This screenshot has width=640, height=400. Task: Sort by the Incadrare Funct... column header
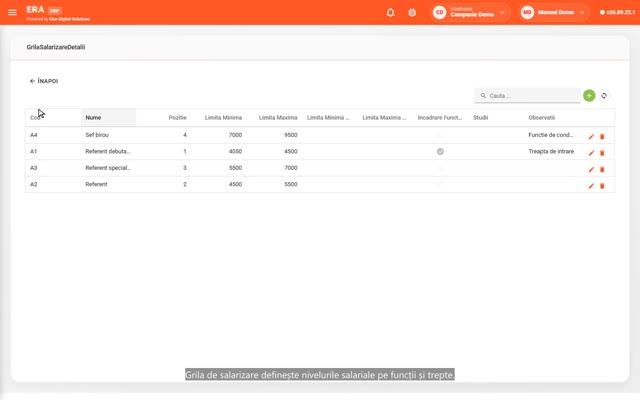[440, 118]
